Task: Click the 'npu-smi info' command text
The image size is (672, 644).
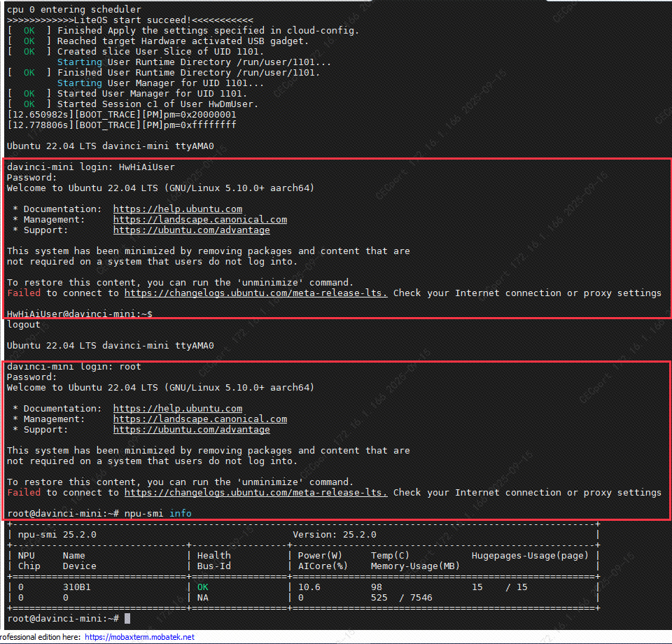Action: coord(157,513)
